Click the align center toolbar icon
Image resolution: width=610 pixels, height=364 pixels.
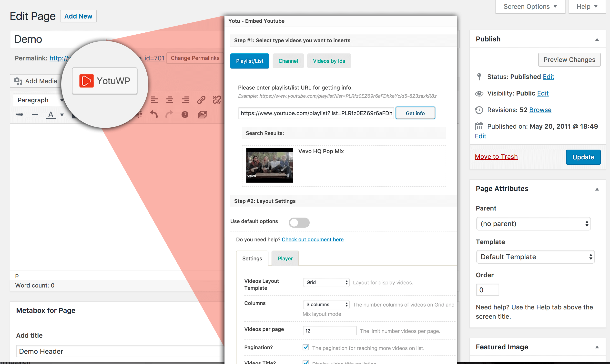tap(170, 100)
